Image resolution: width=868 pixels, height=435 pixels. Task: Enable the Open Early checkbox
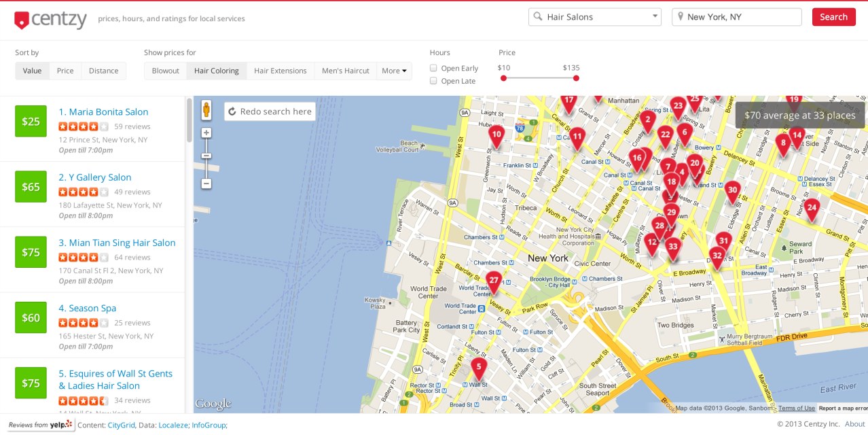click(433, 68)
